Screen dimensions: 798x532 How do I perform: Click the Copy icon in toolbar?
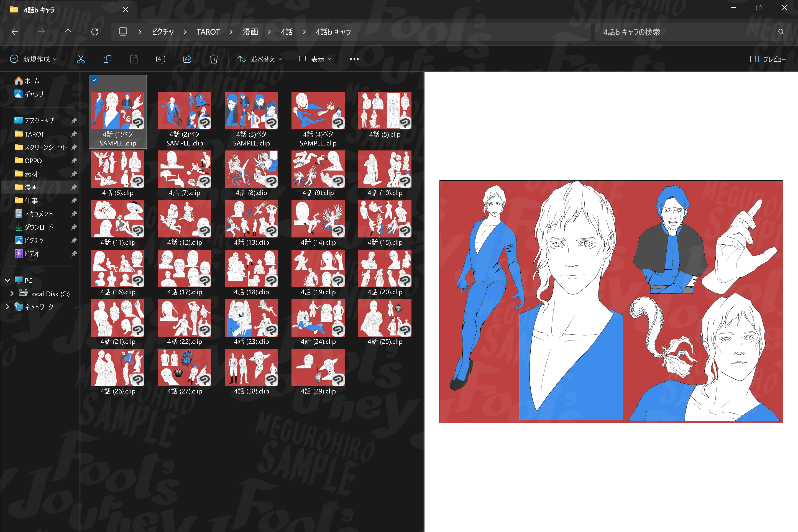tap(107, 59)
